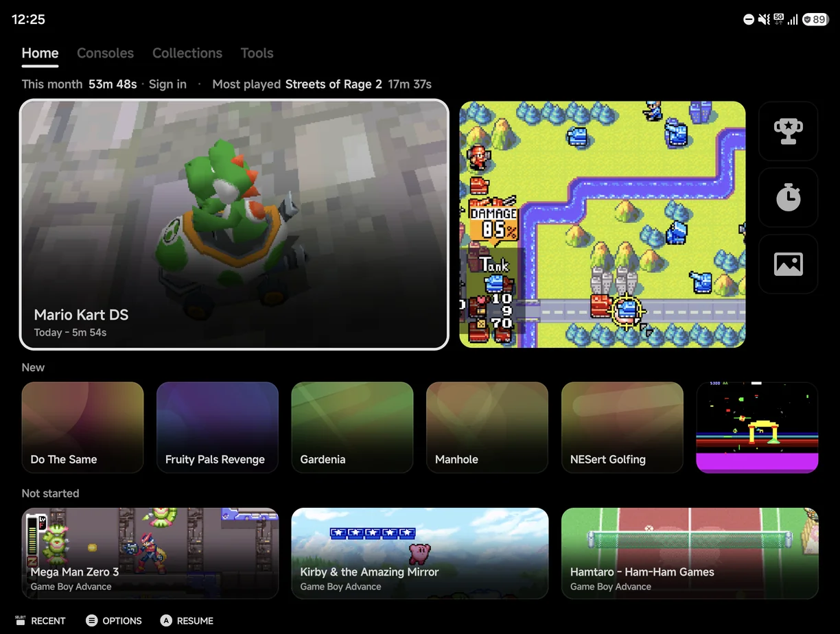Tap the 53m 48s monthly playtime

(x=113, y=84)
